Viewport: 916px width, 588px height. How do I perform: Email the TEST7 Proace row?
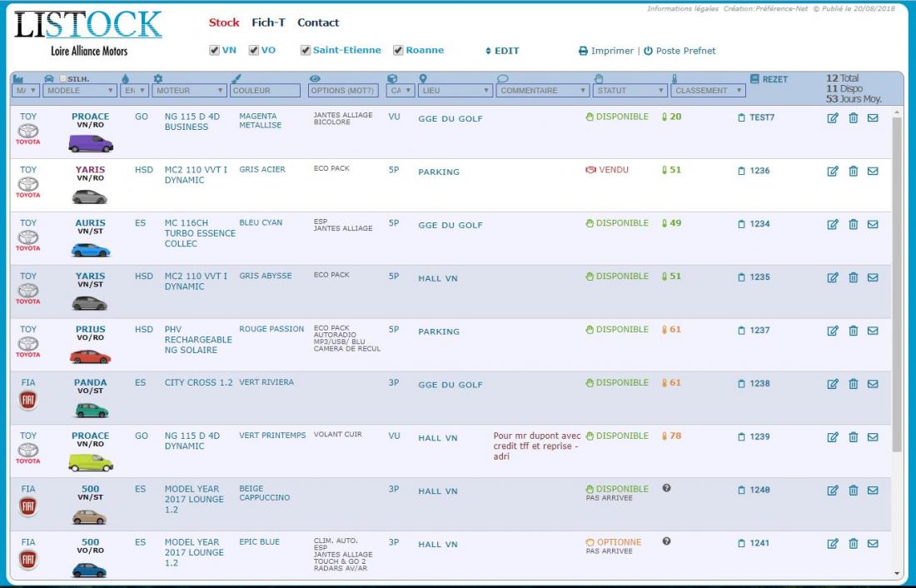pyautogui.click(x=872, y=118)
